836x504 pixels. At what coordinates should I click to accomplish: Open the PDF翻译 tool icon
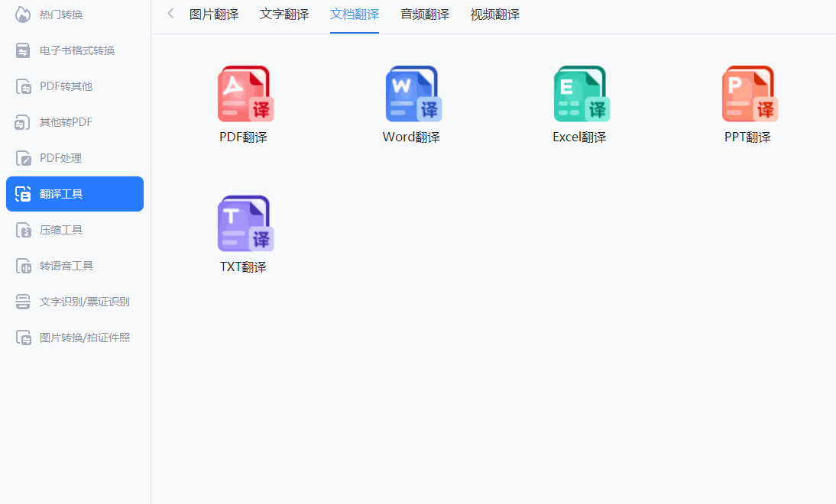click(245, 94)
